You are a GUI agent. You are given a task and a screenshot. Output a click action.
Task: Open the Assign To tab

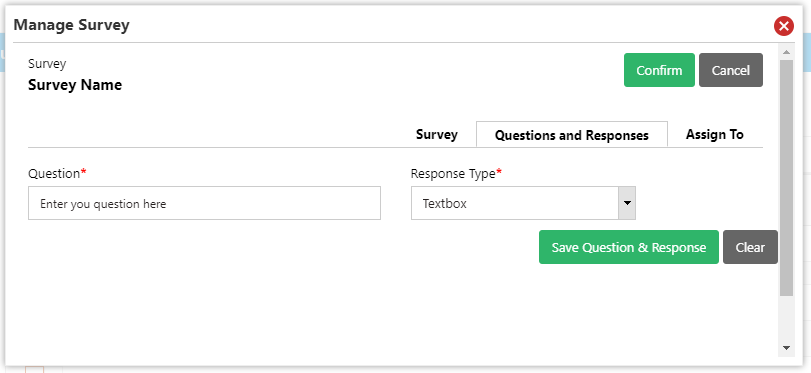point(714,135)
